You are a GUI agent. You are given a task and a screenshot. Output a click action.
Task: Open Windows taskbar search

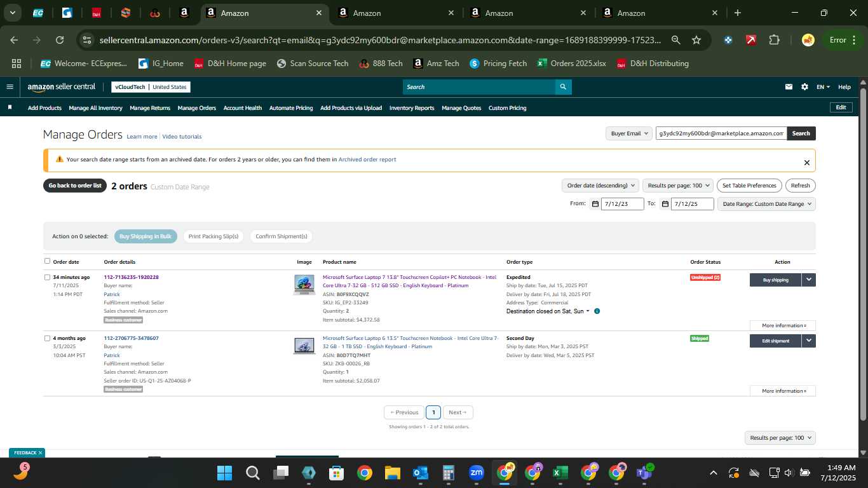tap(252, 473)
